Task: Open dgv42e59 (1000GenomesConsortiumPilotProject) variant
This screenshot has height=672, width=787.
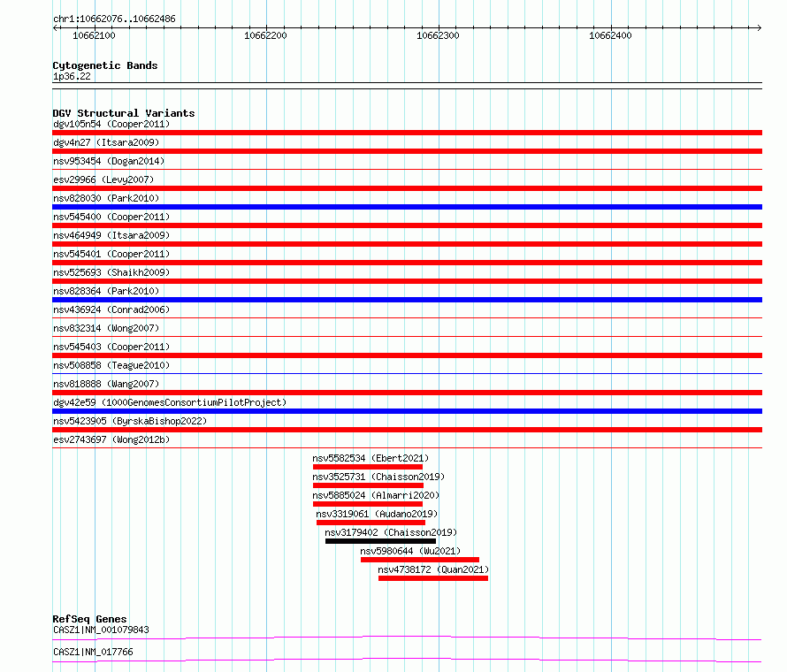Action: tap(169, 402)
